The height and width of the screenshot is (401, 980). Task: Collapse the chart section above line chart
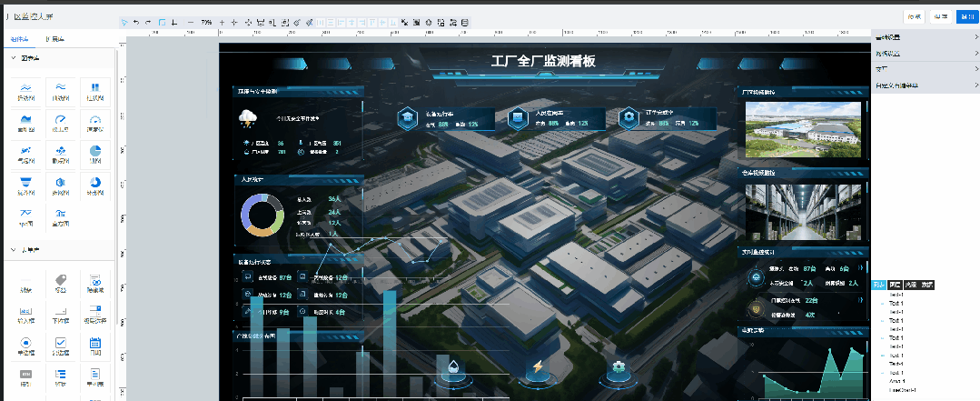pyautogui.click(x=14, y=58)
